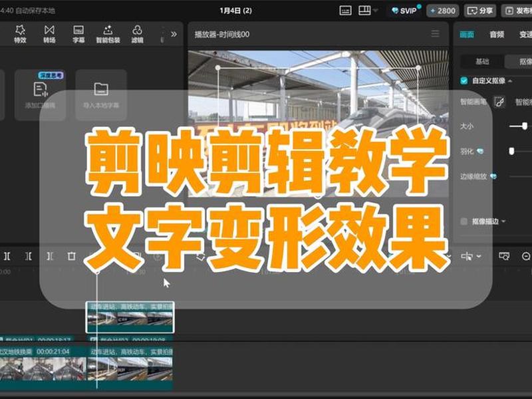Click the delete trash icon in timeline toolbar

coord(71,256)
